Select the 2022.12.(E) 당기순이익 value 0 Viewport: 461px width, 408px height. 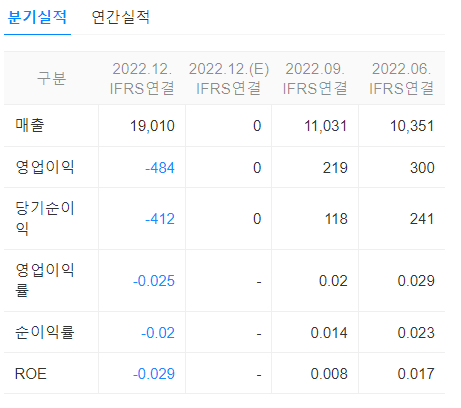point(257,219)
